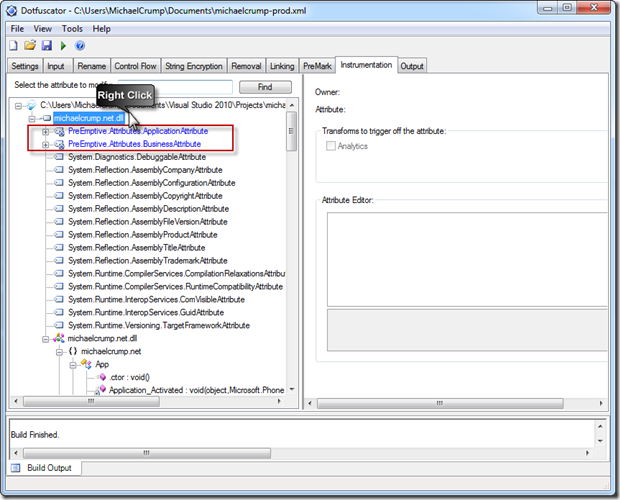The width and height of the screenshot is (620, 500).
Task: Click the Open Project folder icon
Action: [x=30, y=45]
